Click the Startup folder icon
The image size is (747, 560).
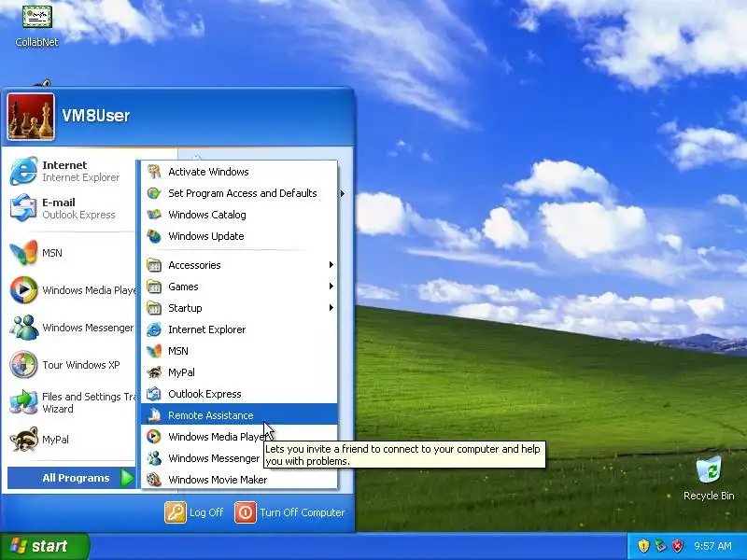point(154,308)
